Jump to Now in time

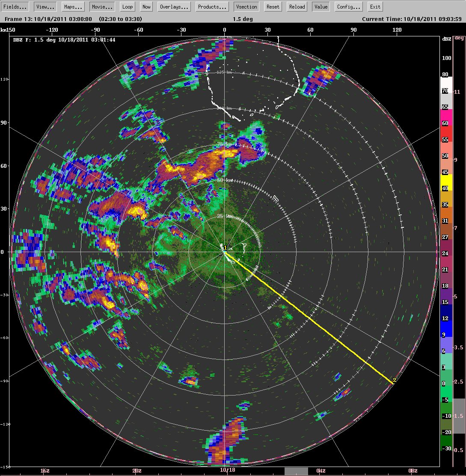(x=146, y=7)
